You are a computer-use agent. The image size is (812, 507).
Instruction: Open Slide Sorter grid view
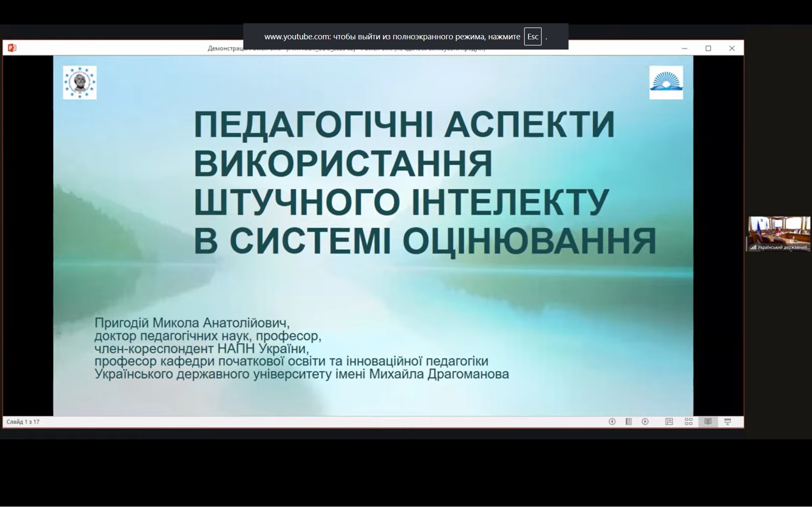688,422
